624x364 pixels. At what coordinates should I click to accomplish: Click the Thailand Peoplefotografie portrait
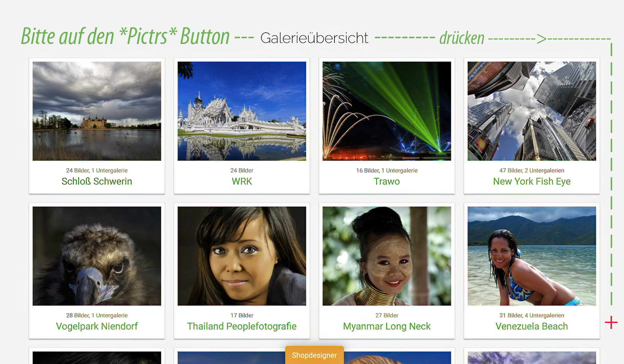pos(242,256)
